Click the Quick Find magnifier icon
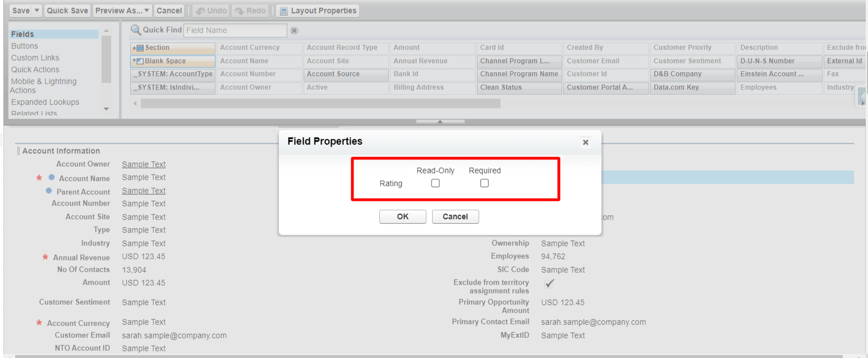This screenshot has height=358, width=868. [x=136, y=30]
